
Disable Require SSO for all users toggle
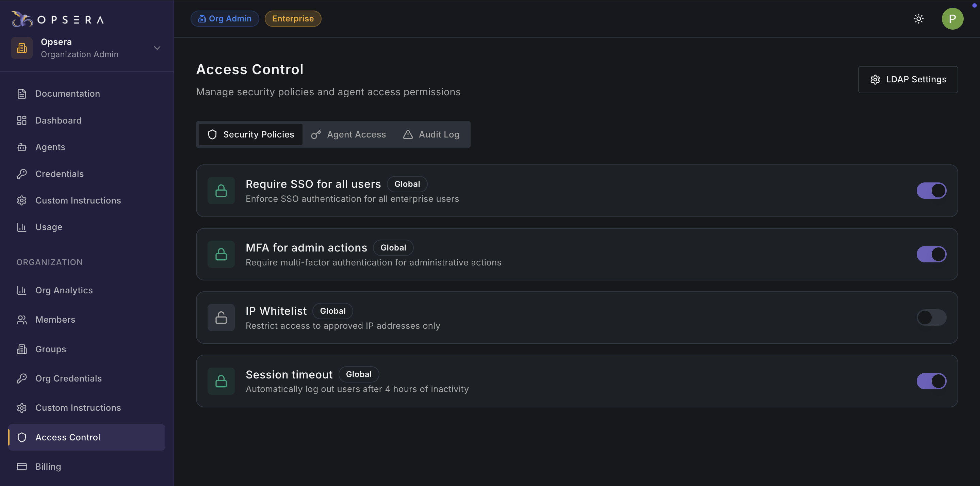tap(931, 191)
